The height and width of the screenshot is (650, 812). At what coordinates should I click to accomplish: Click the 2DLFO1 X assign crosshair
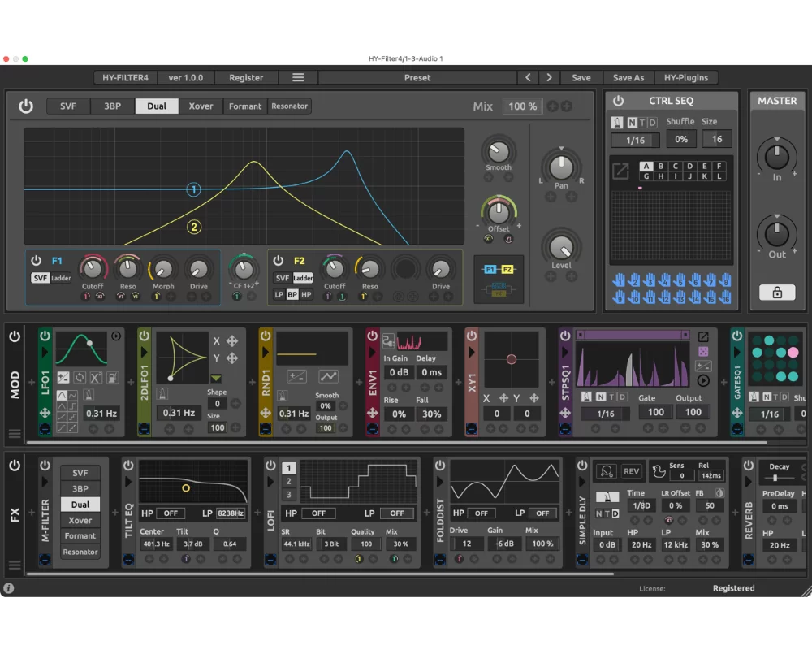pyautogui.click(x=232, y=340)
